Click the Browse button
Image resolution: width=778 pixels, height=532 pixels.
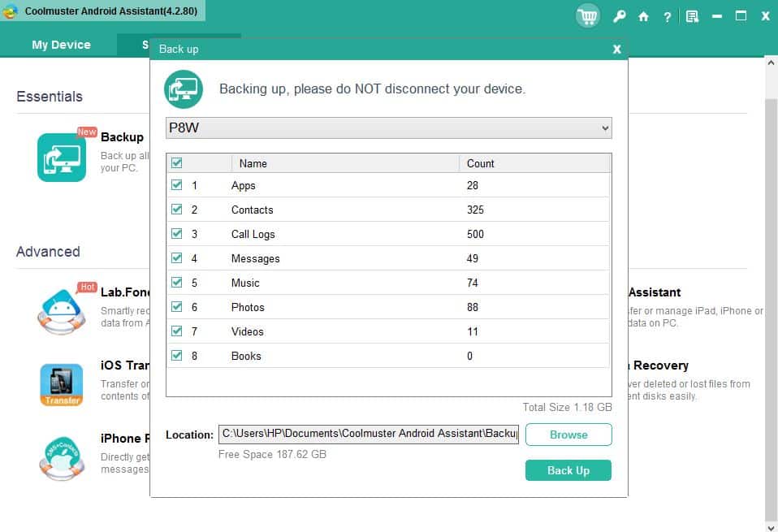568,435
